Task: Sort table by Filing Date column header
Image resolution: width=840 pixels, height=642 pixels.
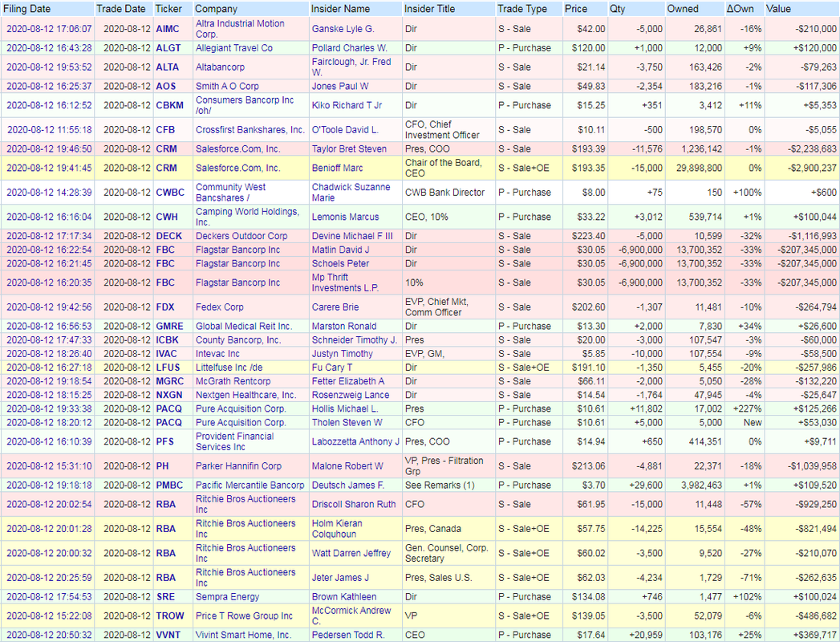Action: click(26, 9)
